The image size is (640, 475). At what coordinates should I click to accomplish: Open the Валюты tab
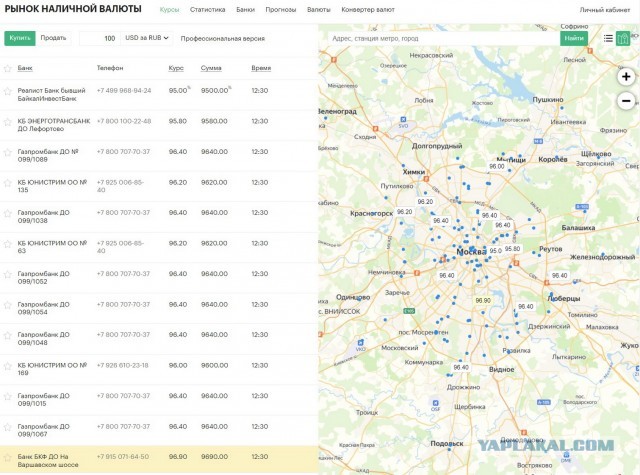point(319,9)
